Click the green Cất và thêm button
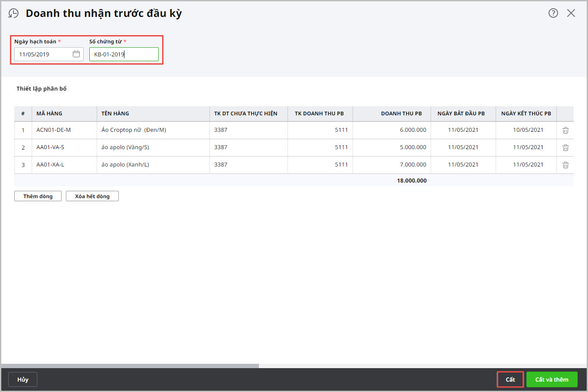Image resolution: width=588 pixels, height=392 pixels. [552, 379]
